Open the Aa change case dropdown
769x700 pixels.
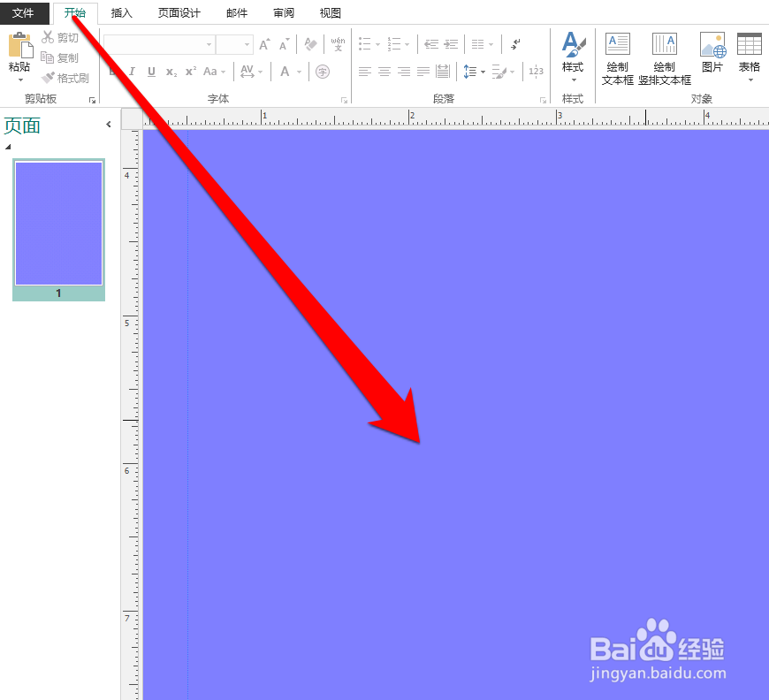[x=214, y=72]
